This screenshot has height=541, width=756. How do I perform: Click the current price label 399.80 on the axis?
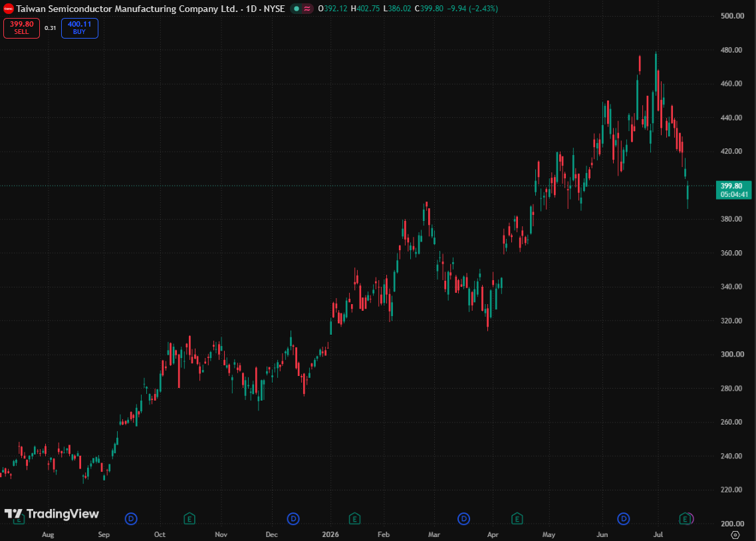click(x=734, y=190)
